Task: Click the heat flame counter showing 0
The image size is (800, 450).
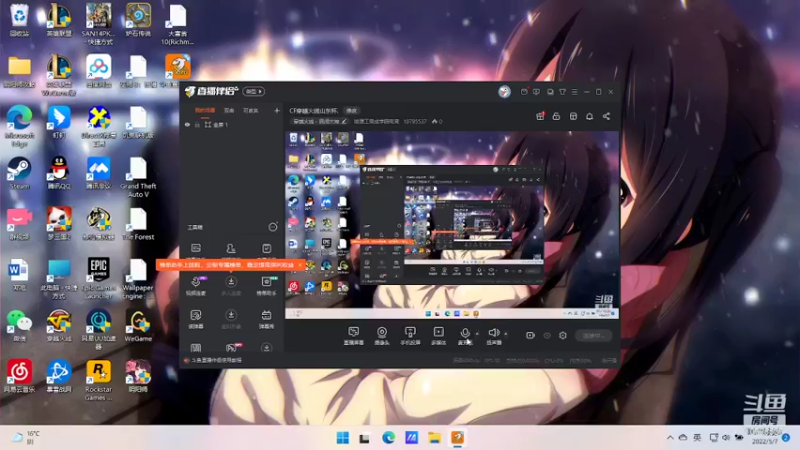Action: tap(437, 121)
